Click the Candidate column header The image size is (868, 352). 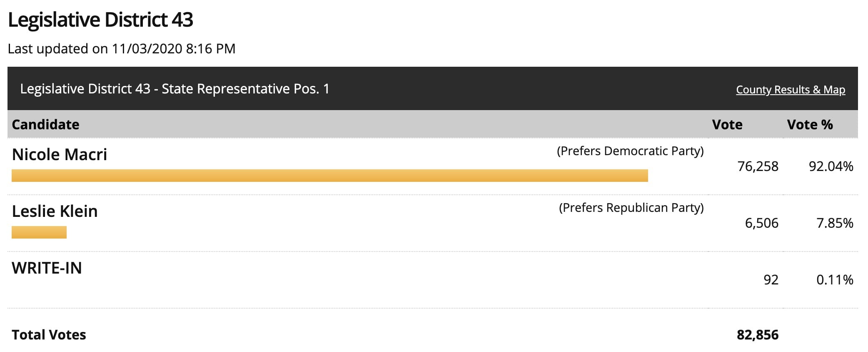click(x=45, y=124)
